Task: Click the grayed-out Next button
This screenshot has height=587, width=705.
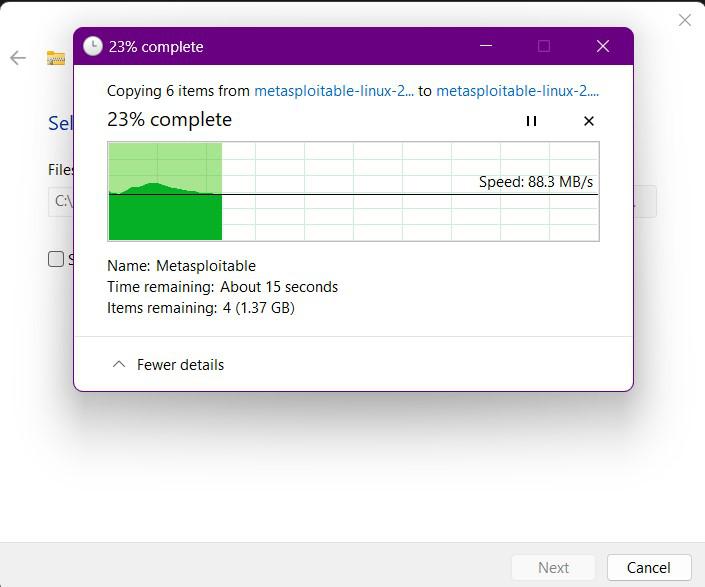Action: [553, 568]
